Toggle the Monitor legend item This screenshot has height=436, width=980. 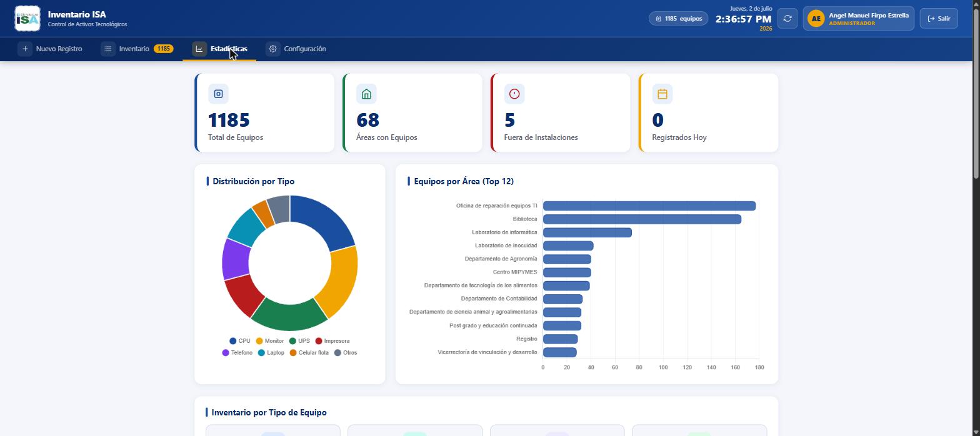269,341
